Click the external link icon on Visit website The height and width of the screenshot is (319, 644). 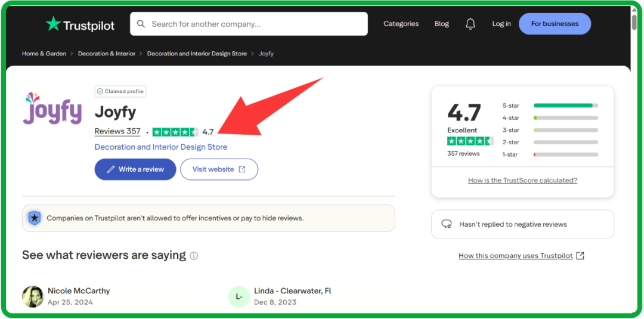click(x=242, y=169)
